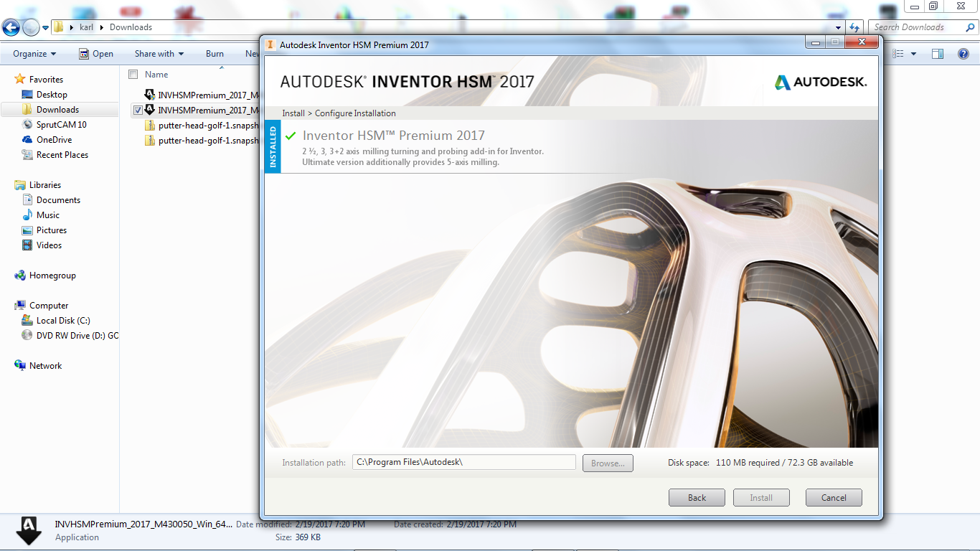Click the Back button in the installer
The width and height of the screenshot is (980, 551).
(x=696, y=497)
